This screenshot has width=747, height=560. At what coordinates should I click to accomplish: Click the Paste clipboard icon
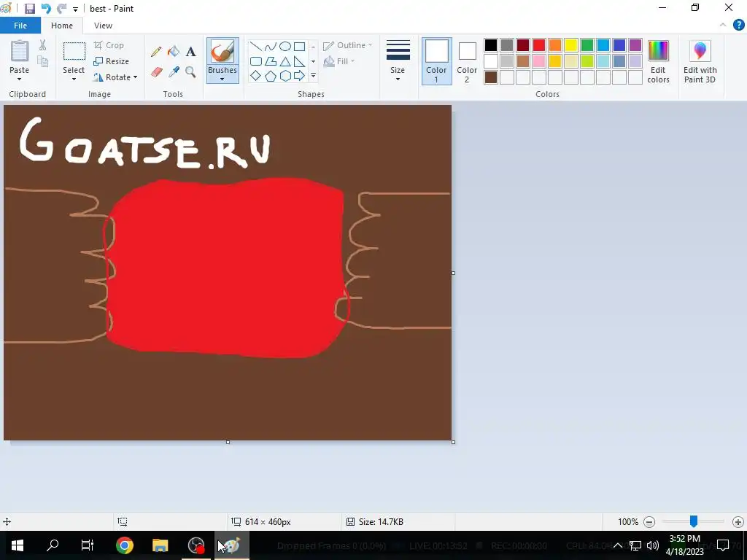pyautogui.click(x=20, y=50)
